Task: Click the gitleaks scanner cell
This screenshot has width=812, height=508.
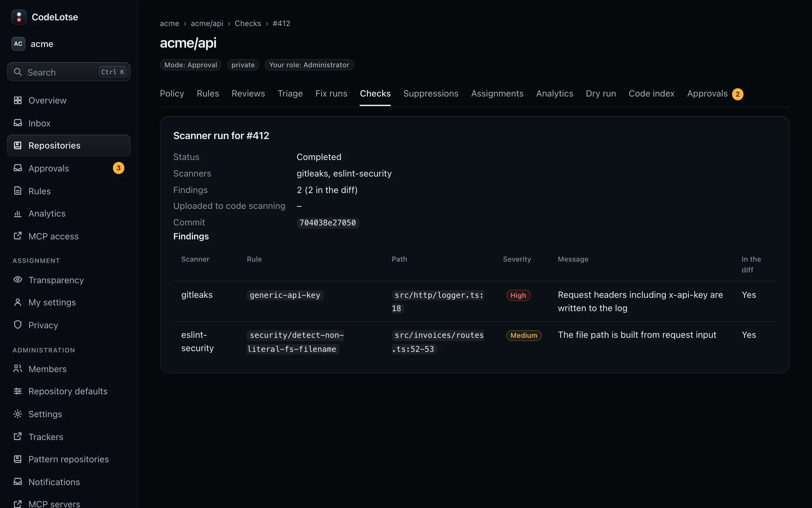Action: point(197,295)
